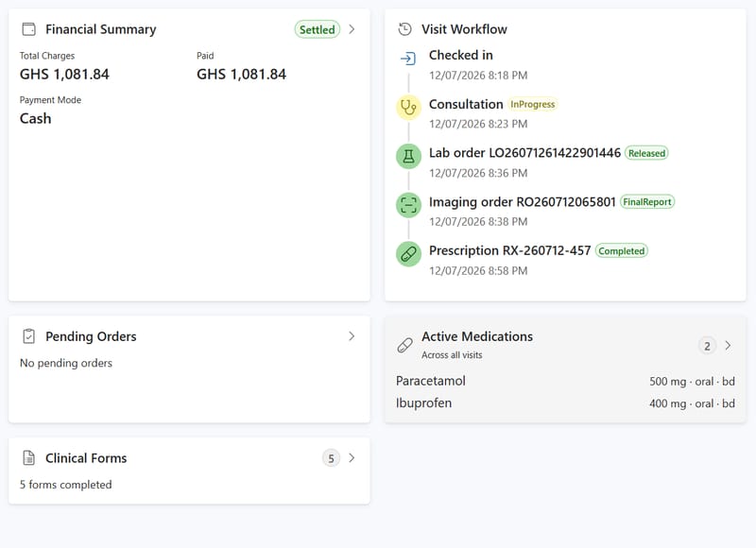Click the Imaging order scan icon
This screenshot has height=548, width=756.
tap(408, 205)
